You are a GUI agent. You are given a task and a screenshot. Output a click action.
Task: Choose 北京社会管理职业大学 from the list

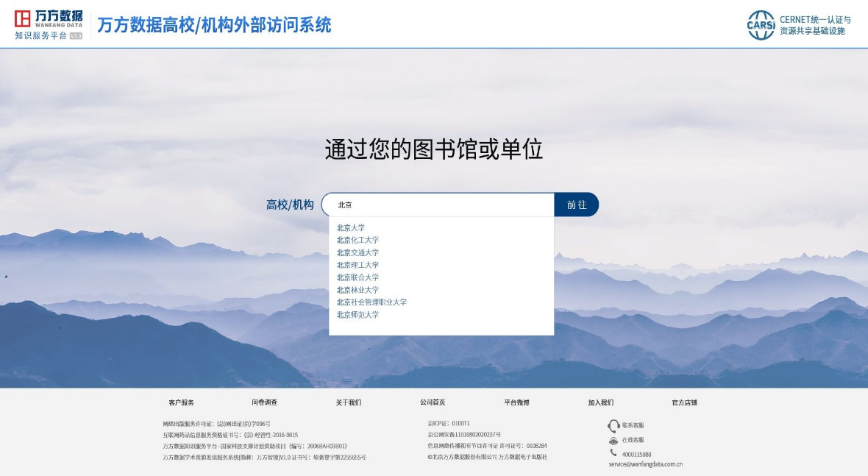tap(371, 302)
